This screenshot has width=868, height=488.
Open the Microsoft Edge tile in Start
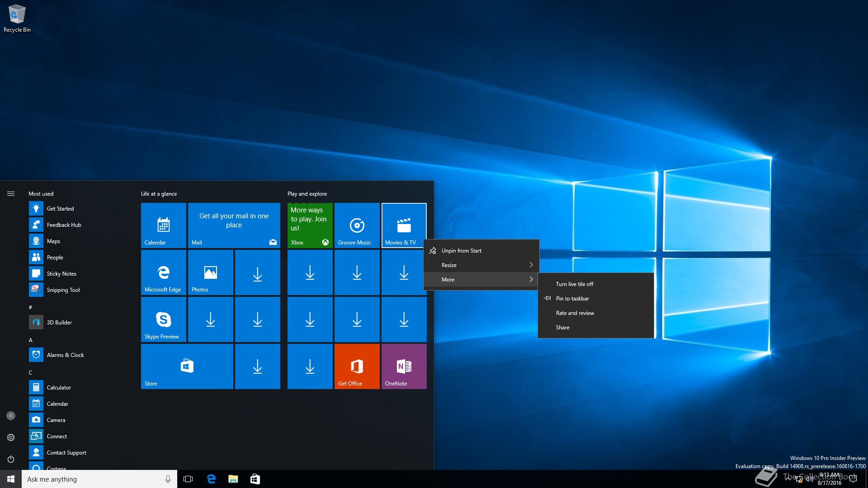pos(164,272)
